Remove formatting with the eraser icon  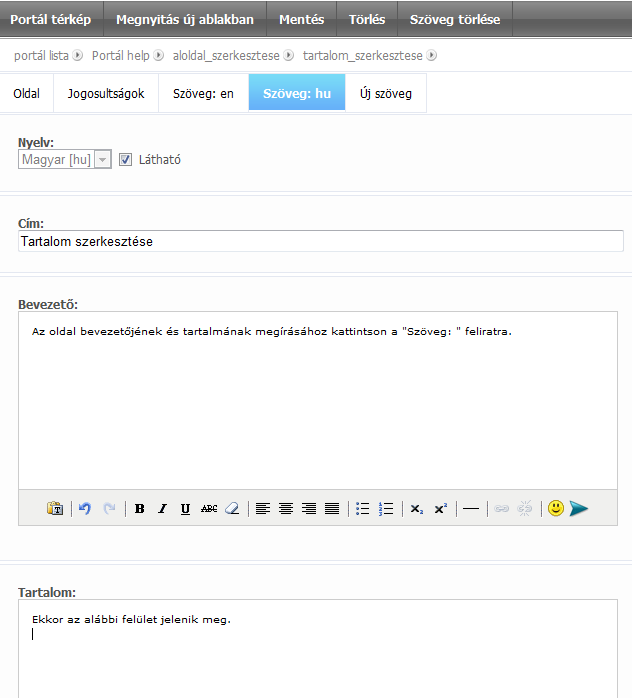click(232, 508)
